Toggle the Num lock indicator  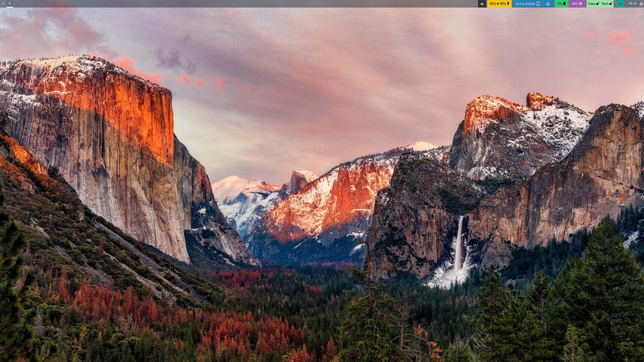click(605, 4)
